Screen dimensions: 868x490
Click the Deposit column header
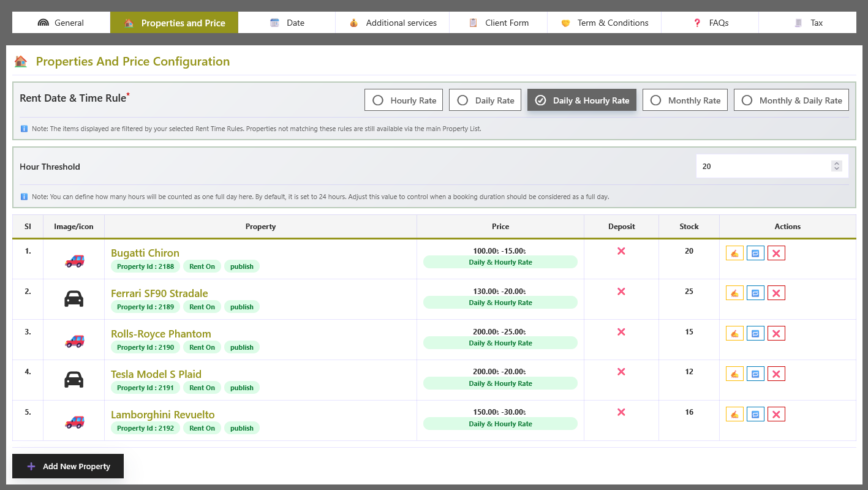tap(622, 227)
